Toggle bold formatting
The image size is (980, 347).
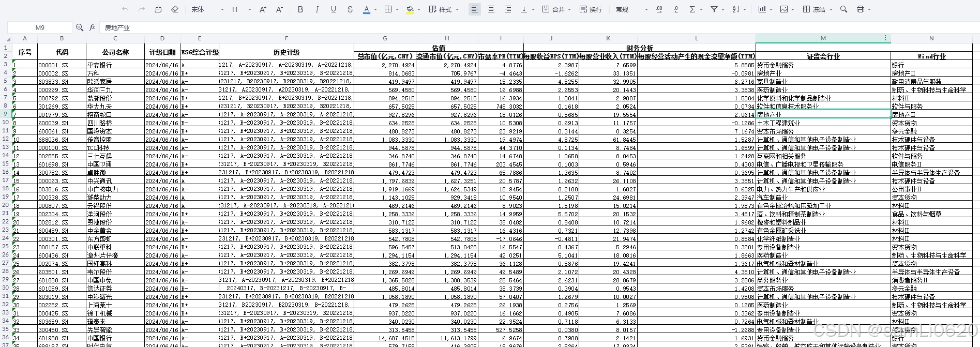300,9
